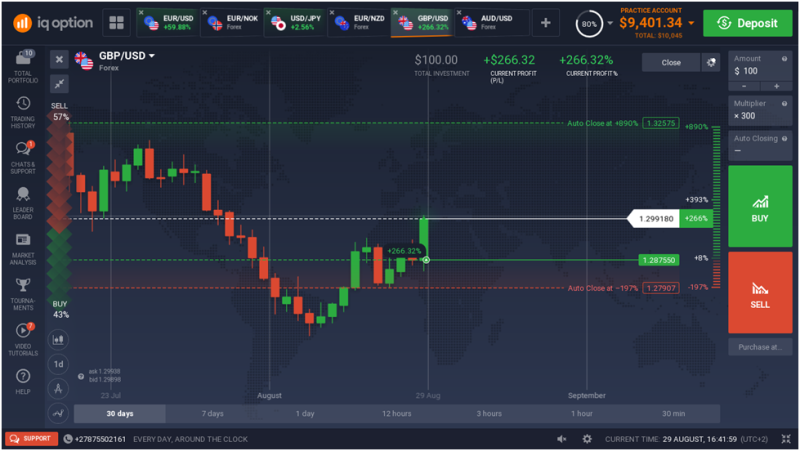800x451 pixels.
Task: Open the settings gear in bottom bar
Action: click(x=587, y=439)
